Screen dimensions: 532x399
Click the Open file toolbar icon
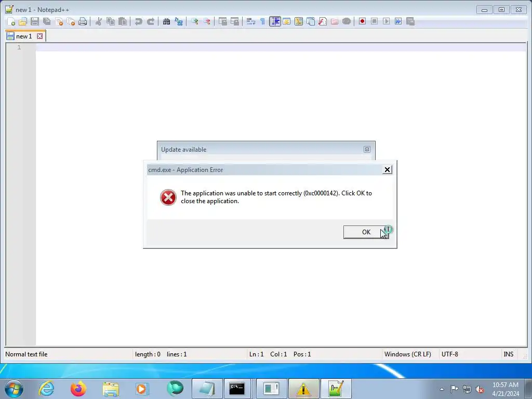[23, 21]
